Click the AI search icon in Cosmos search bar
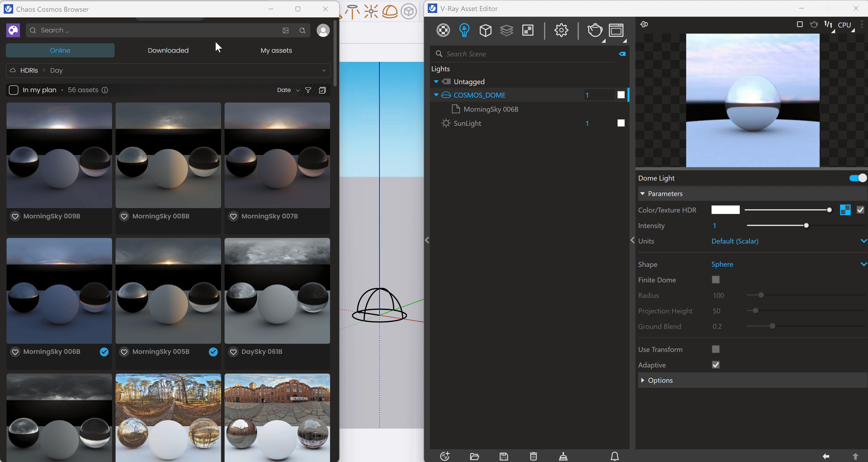Image resolution: width=868 pixels, height=462 pixels. tap(302, 30)
